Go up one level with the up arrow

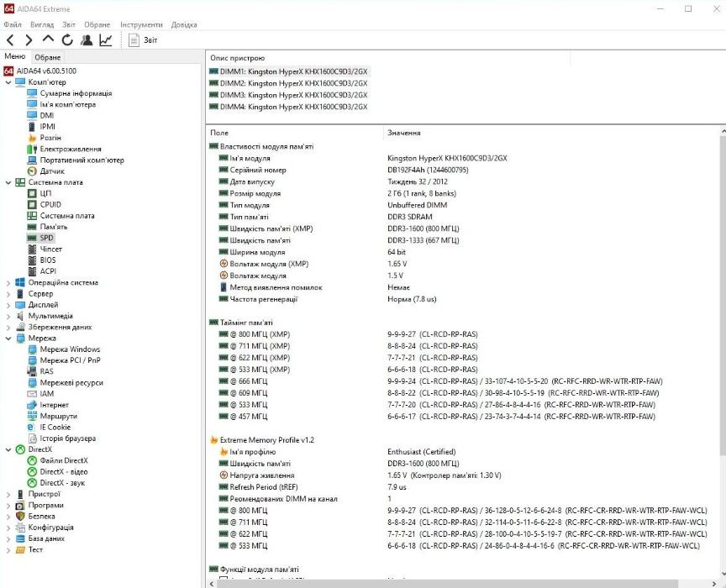point(48,39)
